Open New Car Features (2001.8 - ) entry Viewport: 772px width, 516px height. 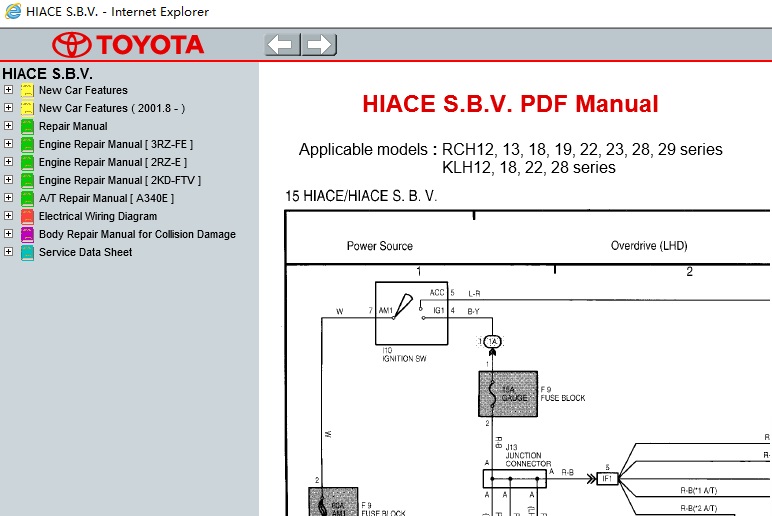coord(112,108)
